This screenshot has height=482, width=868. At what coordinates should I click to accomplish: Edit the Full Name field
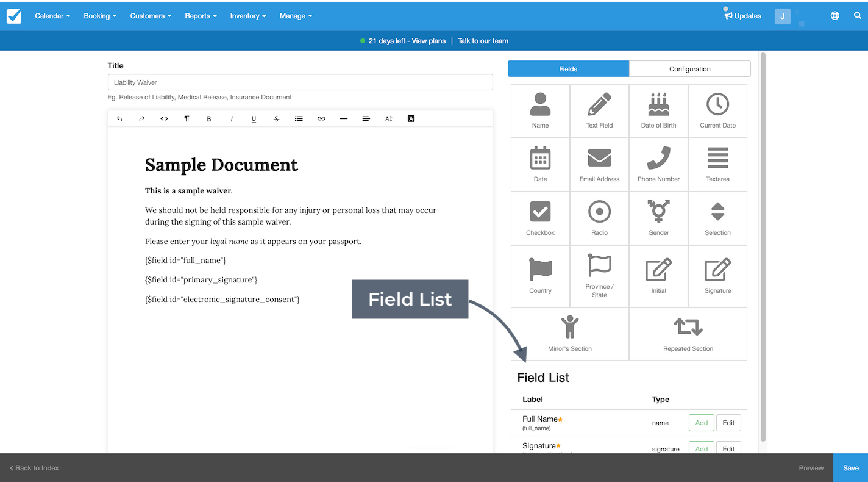[728, 423]
